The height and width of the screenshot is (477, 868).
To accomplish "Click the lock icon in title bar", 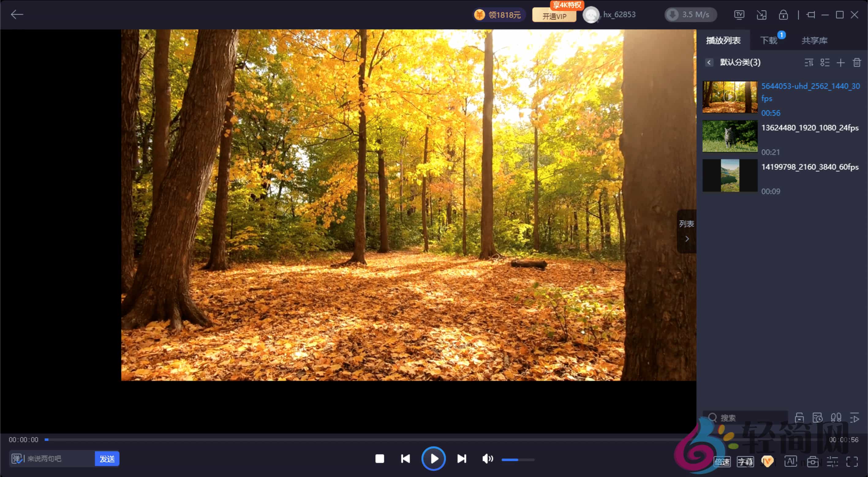I will [x=783, y=15].
